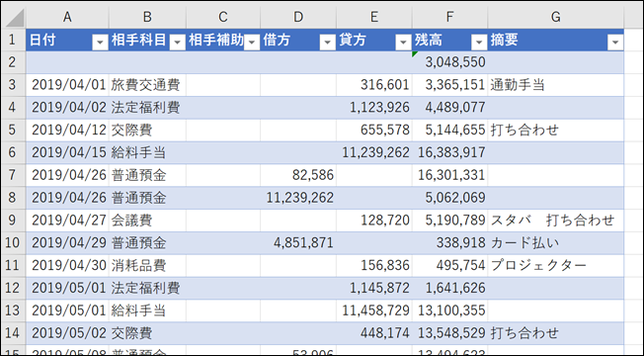Open the 借方 filter dropdown
644x356 pixels.
pyautogui.click(x=327, y=42)
